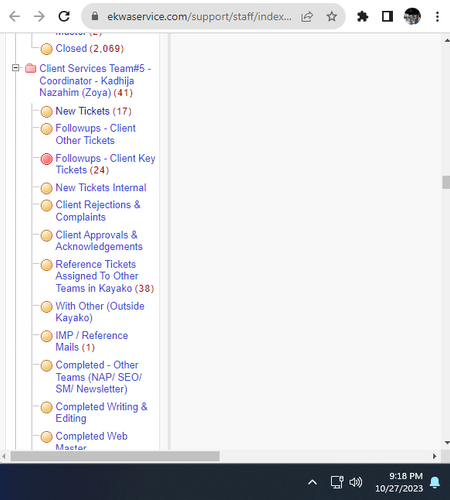Image resolution: width=450 pixels, height=500 pixels.
Task: Open Client Approvals & Acknowledgements
Action: coord(99,240)
